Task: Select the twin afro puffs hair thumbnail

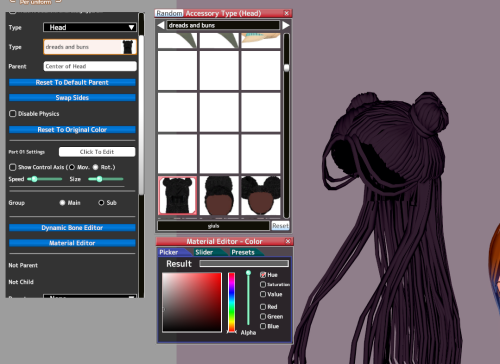Action: tap(261, 196)
